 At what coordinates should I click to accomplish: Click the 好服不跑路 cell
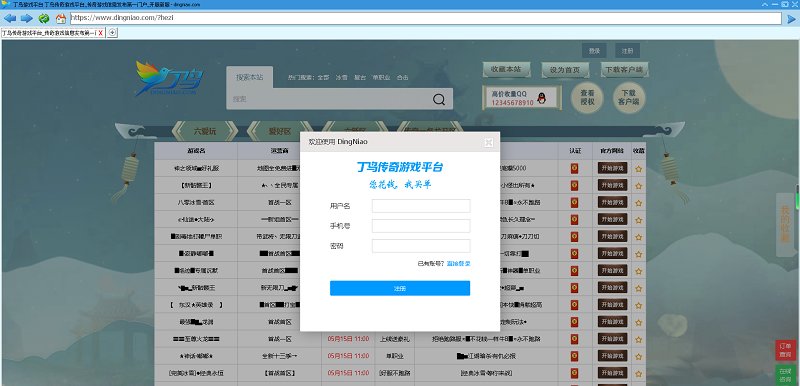pyautogui.click(x=395, y=373)
